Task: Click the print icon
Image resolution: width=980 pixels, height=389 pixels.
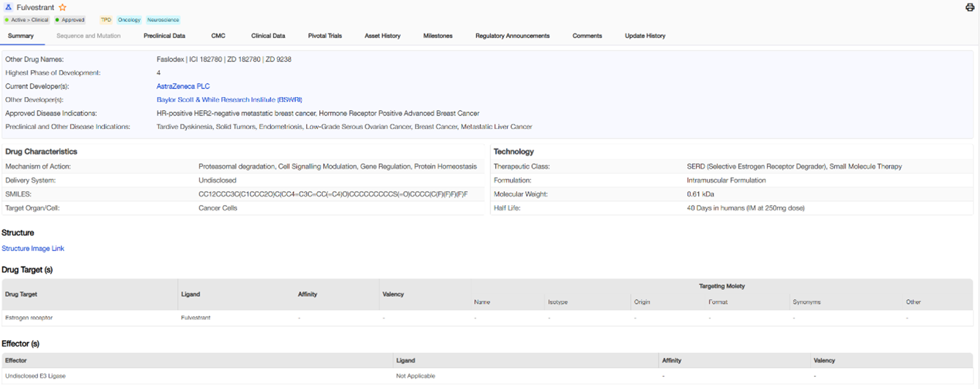Action: 970,7
